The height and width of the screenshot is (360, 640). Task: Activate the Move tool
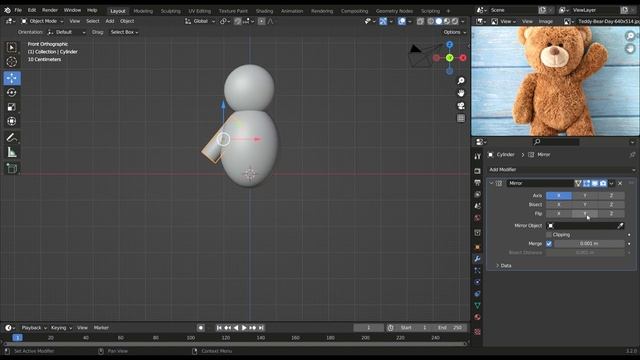(x=11, y=78)
